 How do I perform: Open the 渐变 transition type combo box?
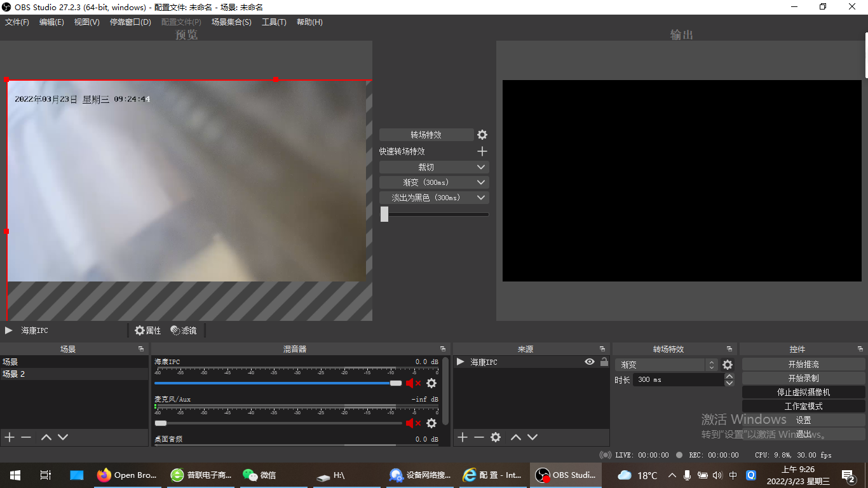667,365
